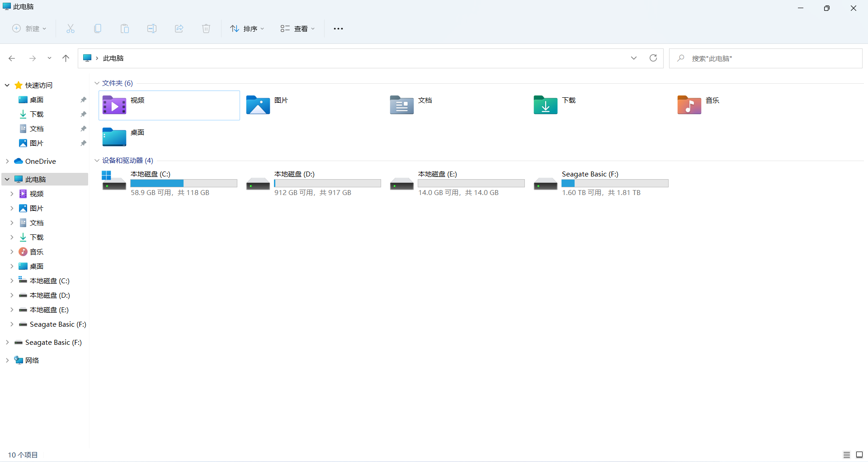Collapse the 快速访问 tree node
This screenshot has width=868, height=462.
[x=7, y=85]
